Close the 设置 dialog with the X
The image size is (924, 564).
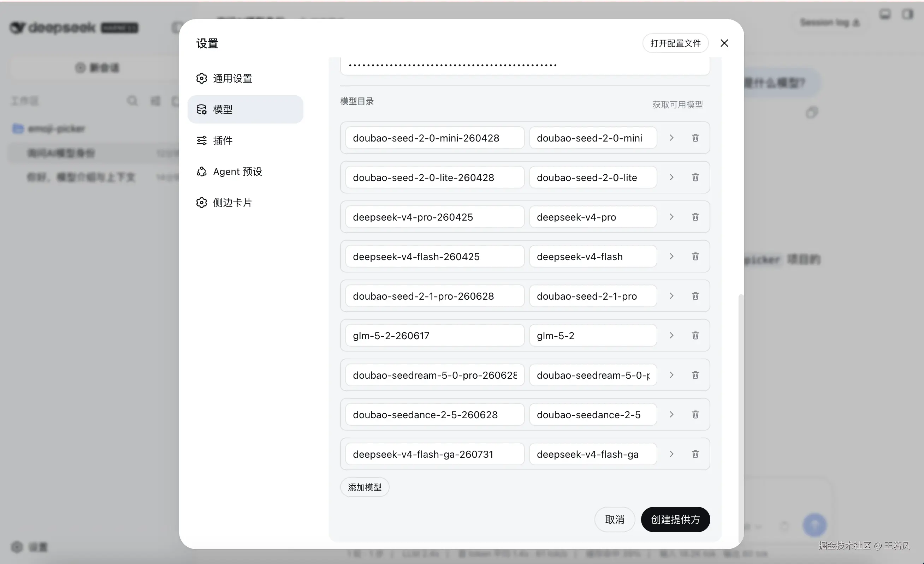point(724,43)
